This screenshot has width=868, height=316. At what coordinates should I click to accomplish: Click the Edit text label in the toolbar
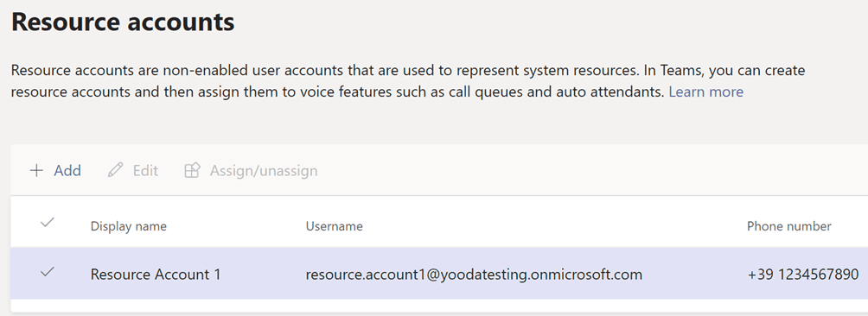(x=145, y=171)
